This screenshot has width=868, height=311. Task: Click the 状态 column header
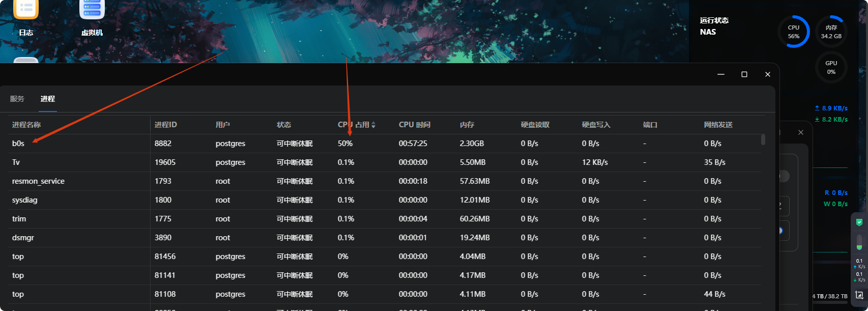tap(284, 125)
